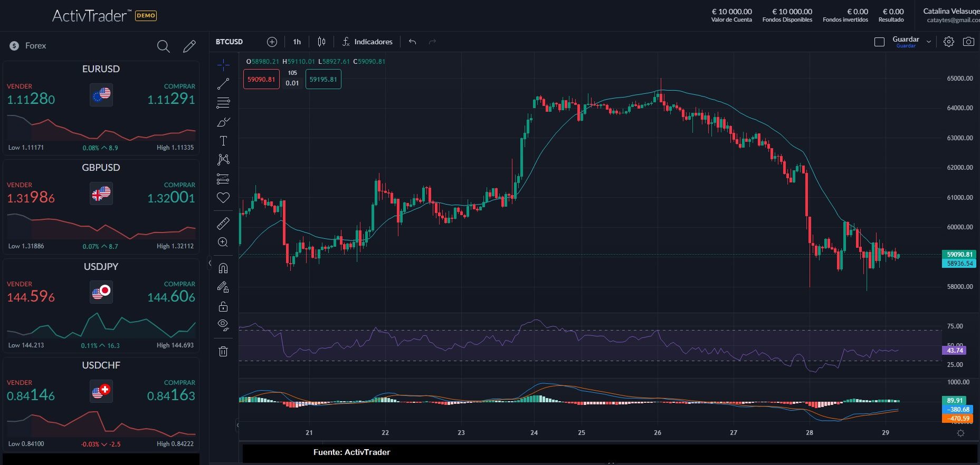980x465 pixels.
Task: Select the trend line drawing tool
Action: tap(223, 84)
